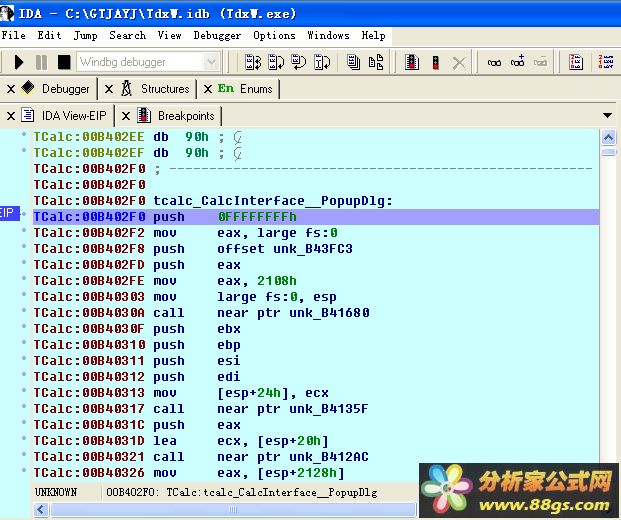Click the unk_B43FC3 offset reference

312,249
